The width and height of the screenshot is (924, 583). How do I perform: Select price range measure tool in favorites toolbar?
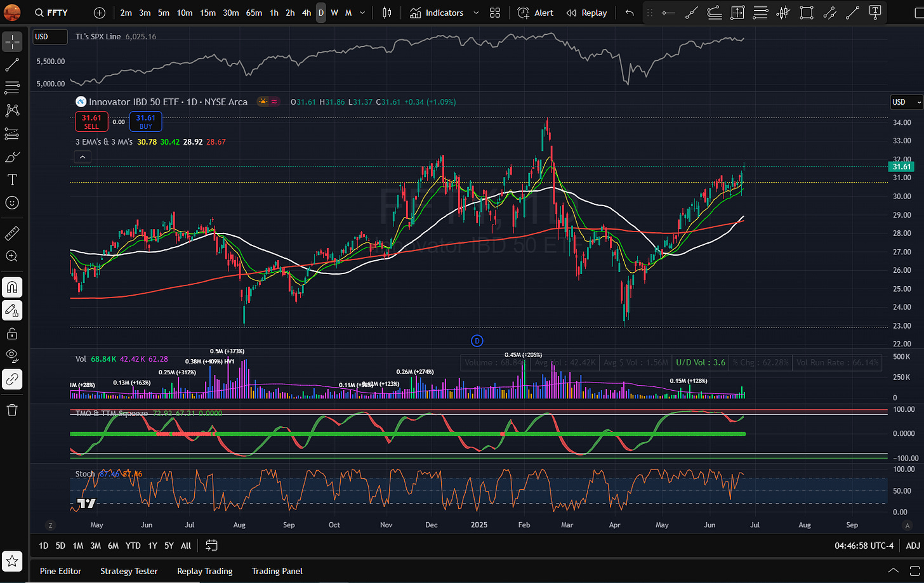737,13
